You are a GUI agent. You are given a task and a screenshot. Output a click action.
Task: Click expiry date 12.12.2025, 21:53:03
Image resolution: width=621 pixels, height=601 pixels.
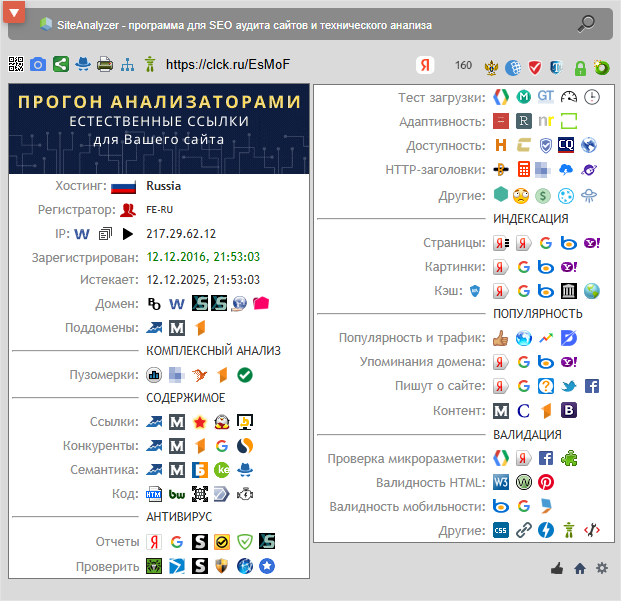point(203,280)
